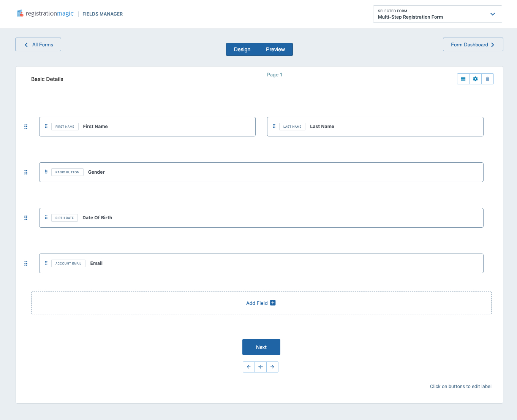Select the Last Name field box
This screenshot has height=420, width=517.
click(x=375, y=126)
